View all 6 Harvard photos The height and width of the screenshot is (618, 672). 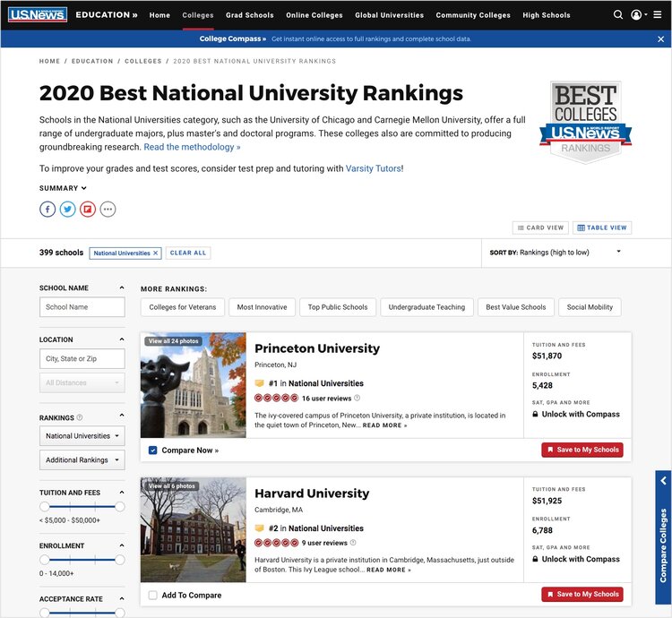[x=172, y=486]
